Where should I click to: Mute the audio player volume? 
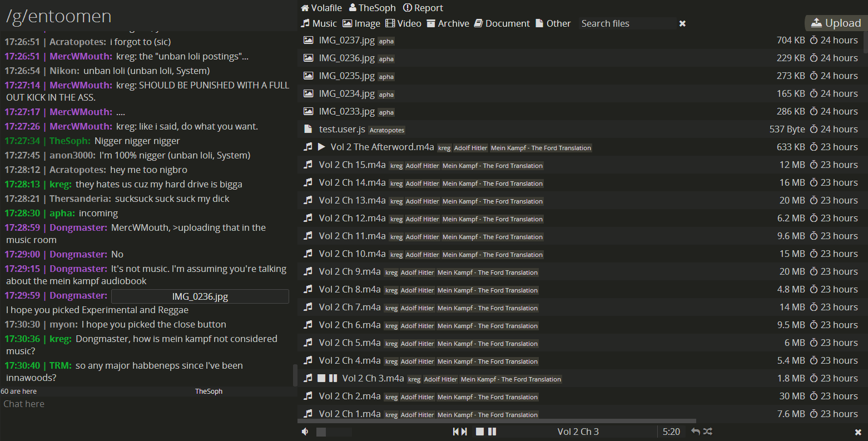pyautogui.click(x=305, y=432)
